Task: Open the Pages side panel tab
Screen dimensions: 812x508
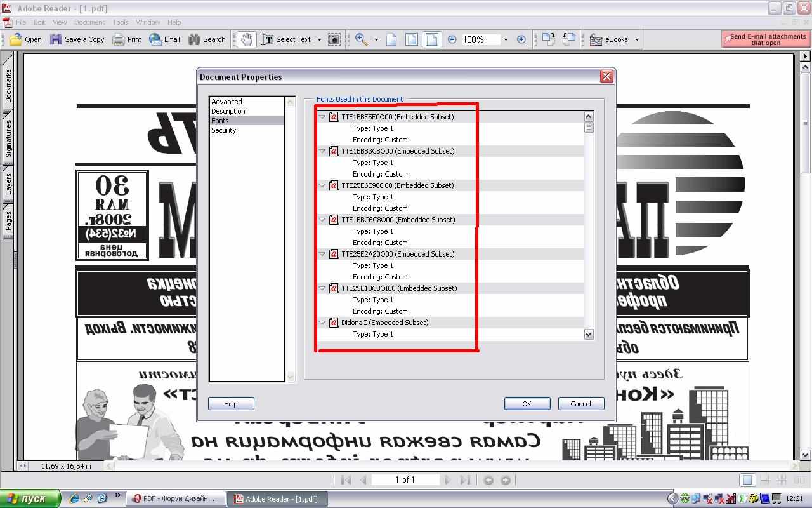Action: 8,220
